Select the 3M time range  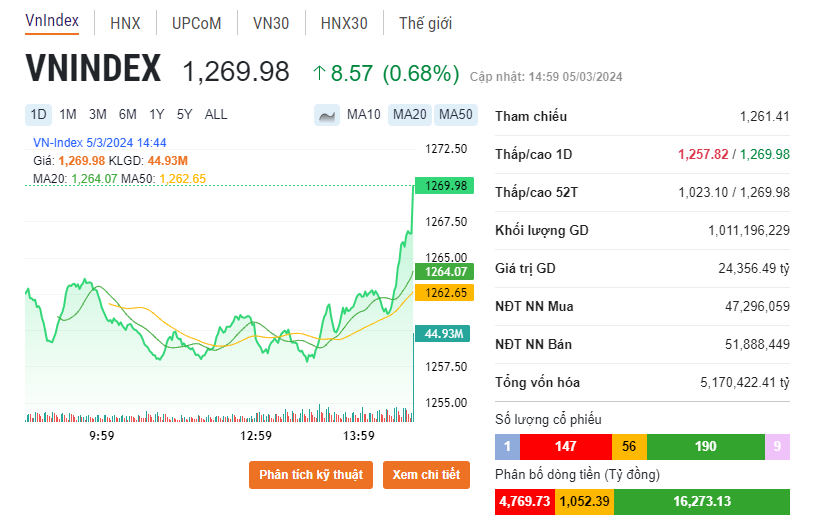[97, 115]
